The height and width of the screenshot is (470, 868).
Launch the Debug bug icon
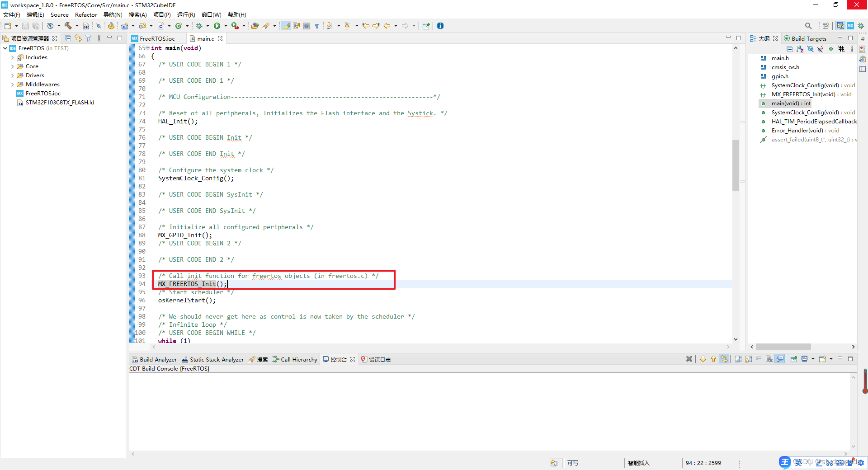pyautogui.click(x=199, y=26)
